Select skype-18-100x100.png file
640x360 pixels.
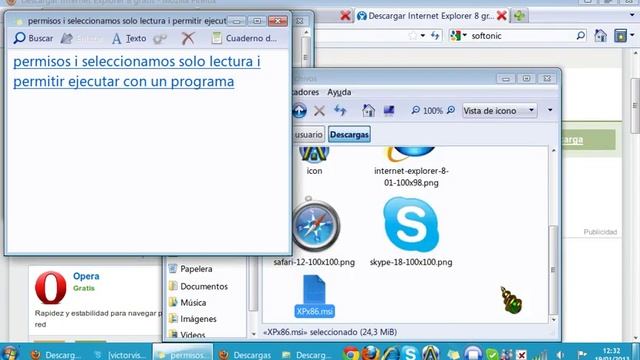(411, 231)
